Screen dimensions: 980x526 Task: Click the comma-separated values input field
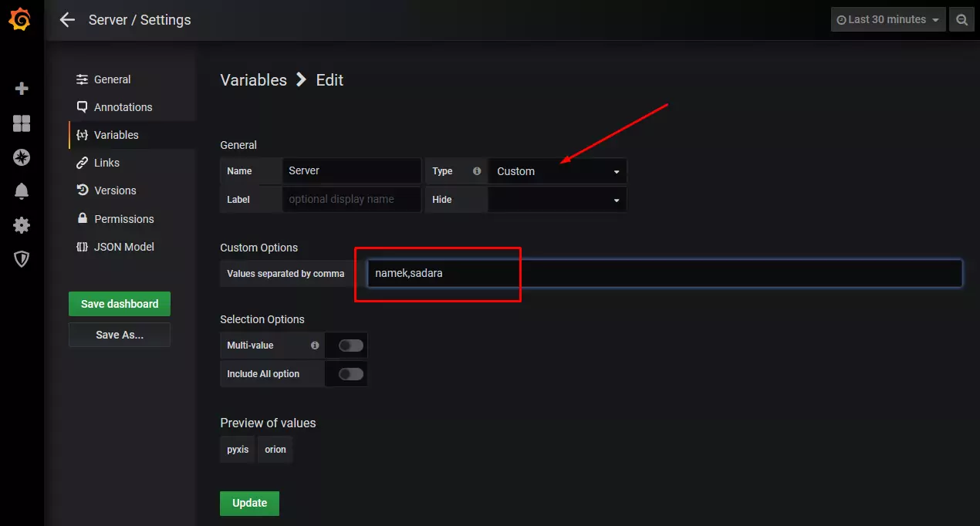point(664,273)
